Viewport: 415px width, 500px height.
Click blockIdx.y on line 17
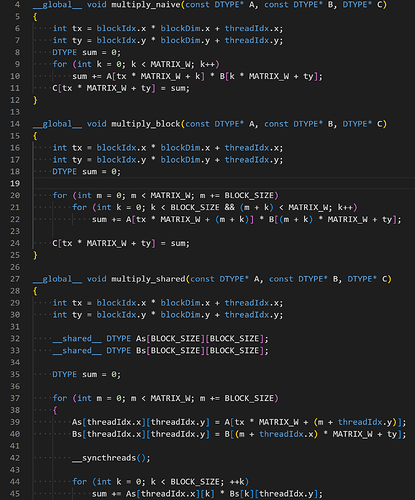(121, 160)
